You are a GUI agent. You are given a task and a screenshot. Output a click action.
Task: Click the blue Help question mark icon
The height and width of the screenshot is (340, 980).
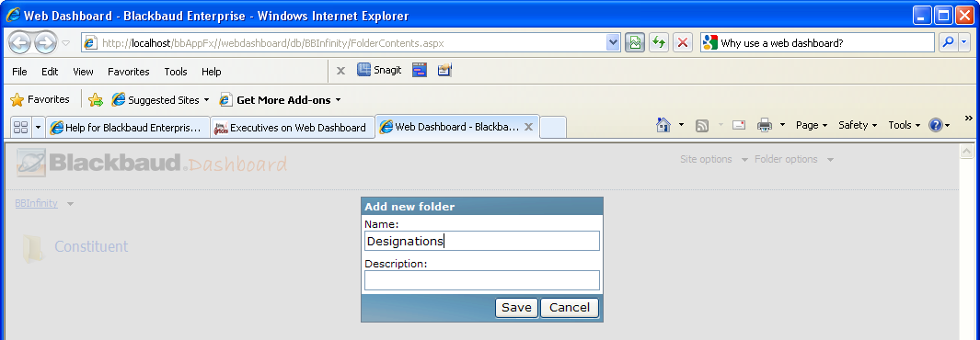(936, 125)
